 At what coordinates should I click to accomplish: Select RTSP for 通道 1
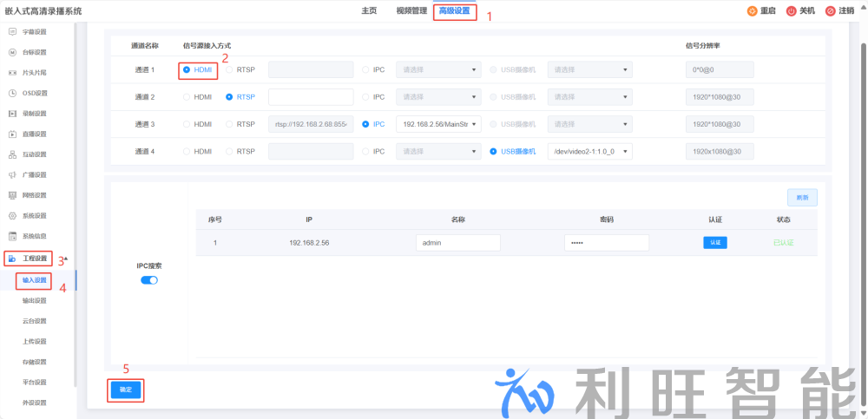point(229,69)
